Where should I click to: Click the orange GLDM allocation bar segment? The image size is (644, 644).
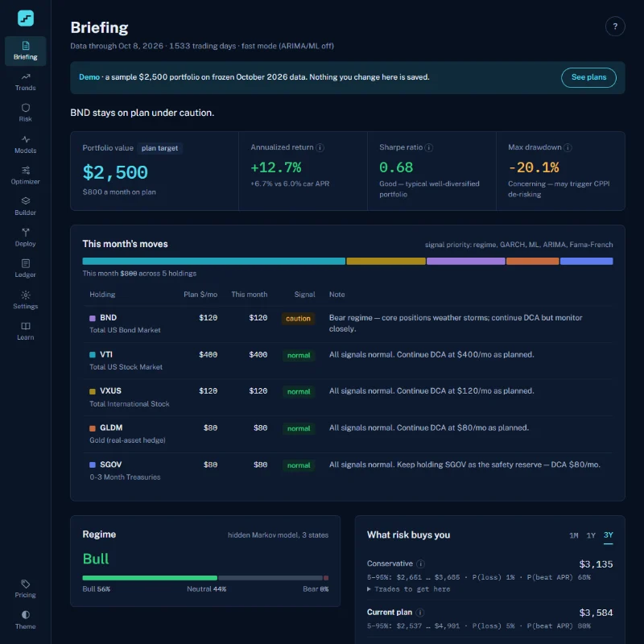tap(532, 261)
